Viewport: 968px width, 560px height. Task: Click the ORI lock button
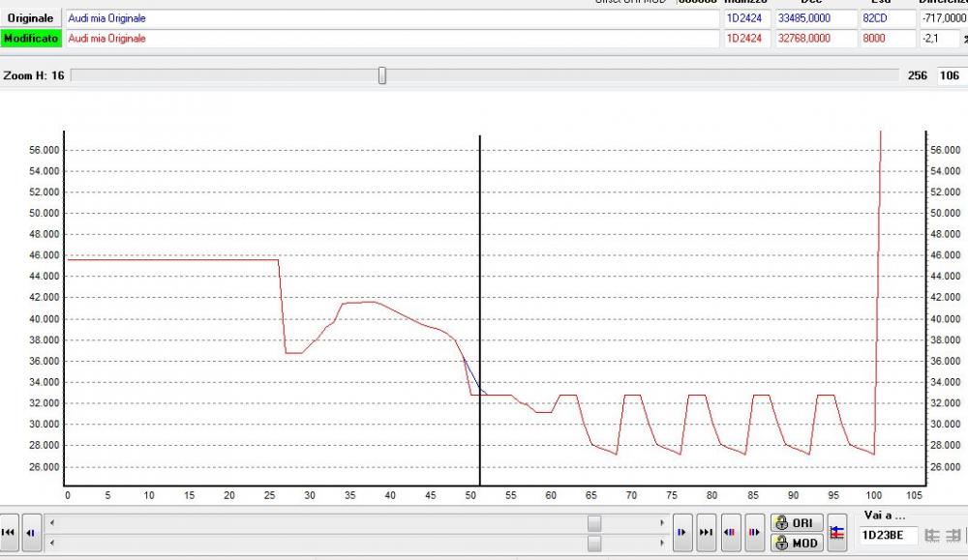click(x=796, y=522)
